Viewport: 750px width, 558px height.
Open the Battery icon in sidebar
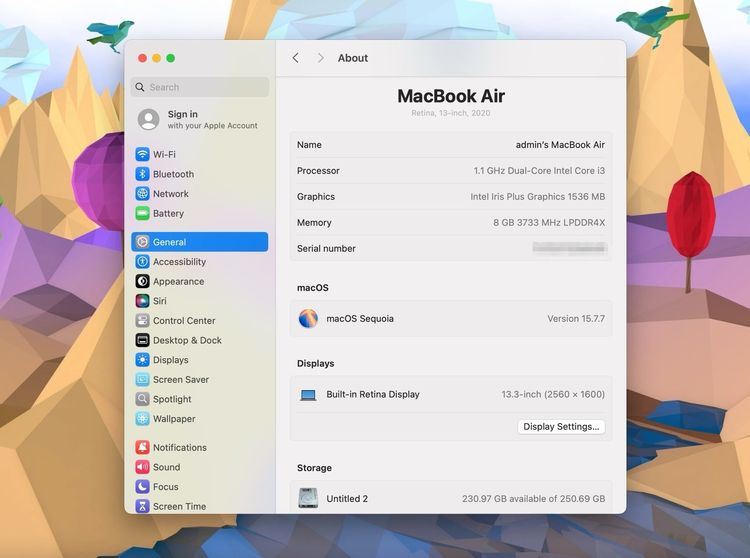[x=142, y=213]
